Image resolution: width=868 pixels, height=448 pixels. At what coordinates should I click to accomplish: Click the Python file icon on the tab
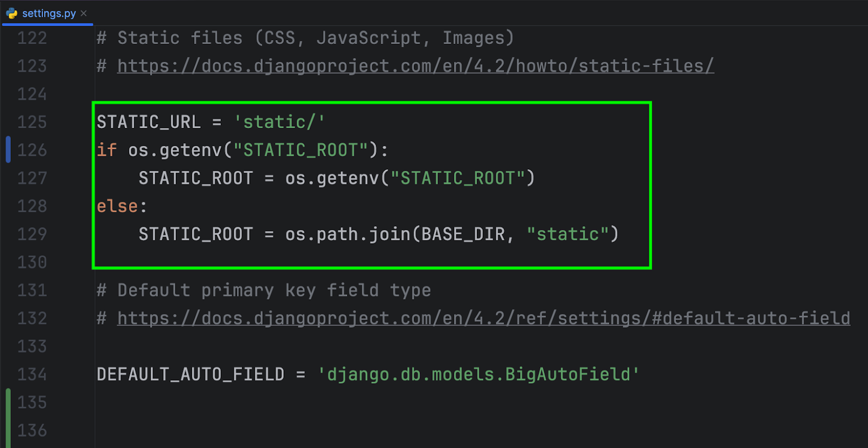pos(12,14)
